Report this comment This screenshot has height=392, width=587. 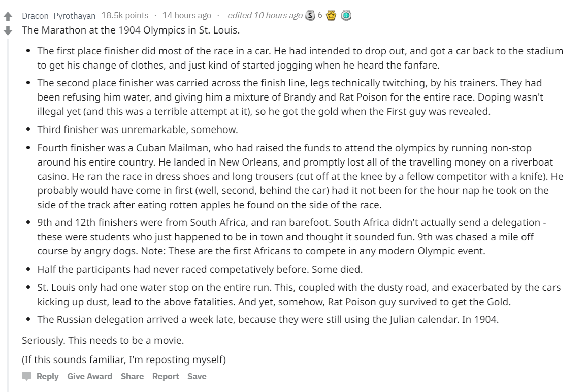coord(166,376)
